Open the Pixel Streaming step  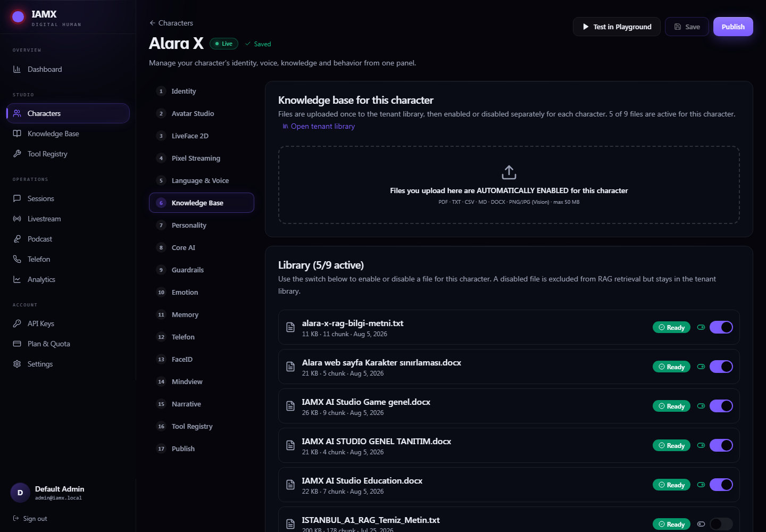click(x=202, y=158)
